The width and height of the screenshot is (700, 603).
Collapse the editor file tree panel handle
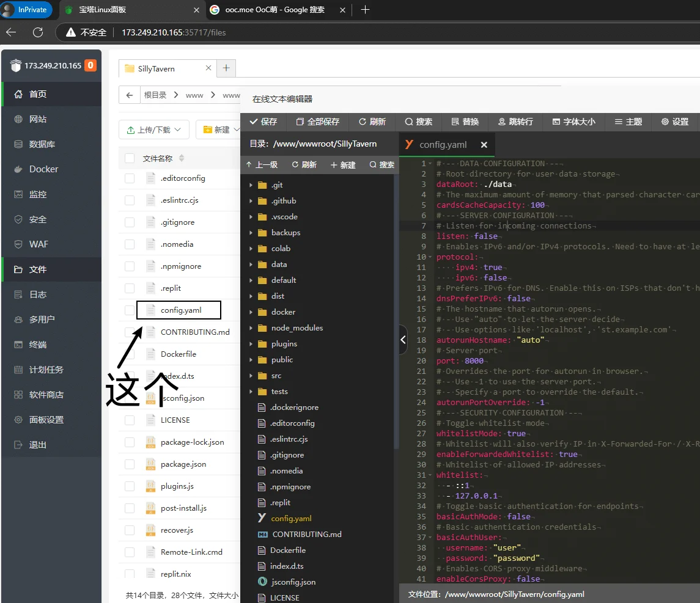[x=403, y=340]
